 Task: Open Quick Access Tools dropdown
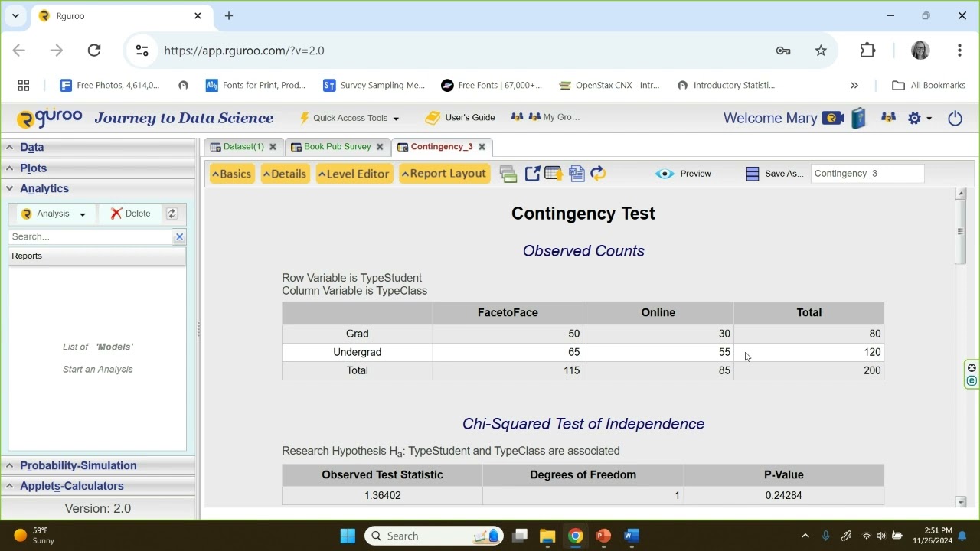pyautogui.click(x=349, y=118)
